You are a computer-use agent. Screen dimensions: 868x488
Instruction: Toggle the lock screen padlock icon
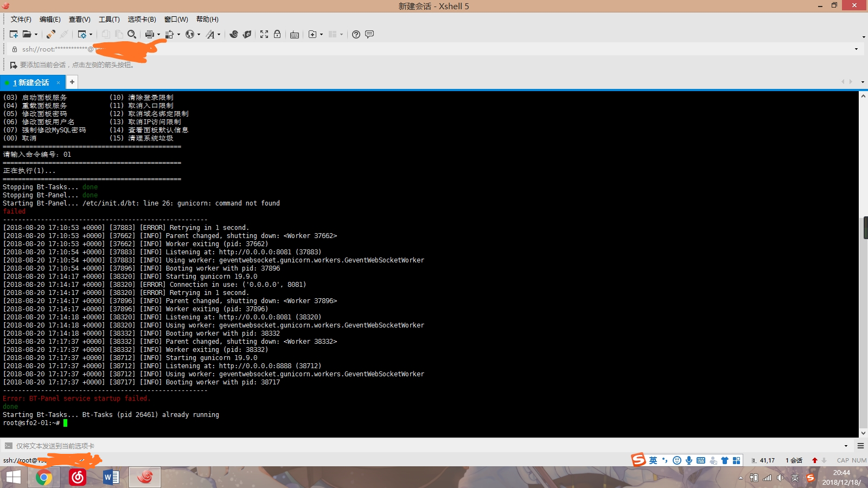point(277,34)
